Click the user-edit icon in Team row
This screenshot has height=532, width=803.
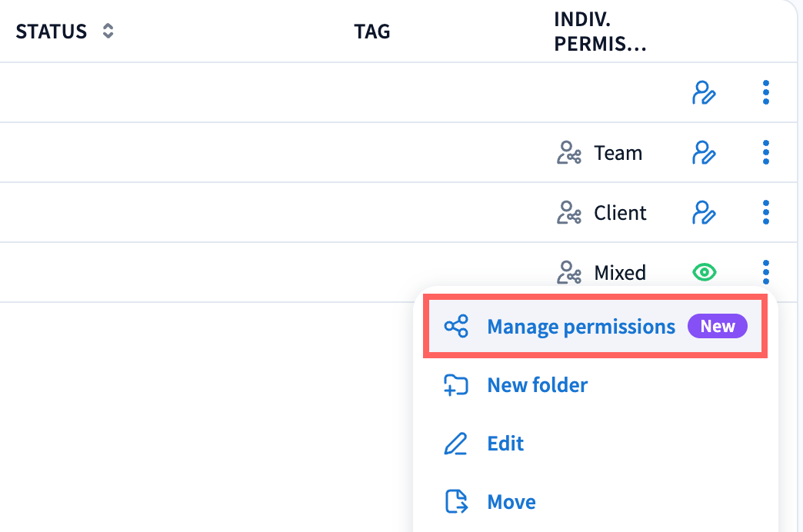coord(704,152)
